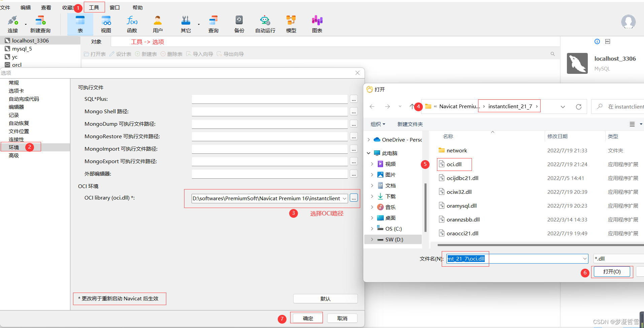This screenshot has width=644, height=328.
Task: Click back arrow in Open dialog
Action: click(x=372, y=107)
